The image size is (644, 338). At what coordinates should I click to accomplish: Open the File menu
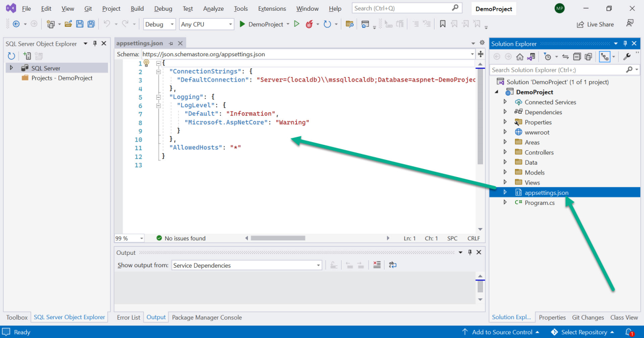(x=26, y=9)
